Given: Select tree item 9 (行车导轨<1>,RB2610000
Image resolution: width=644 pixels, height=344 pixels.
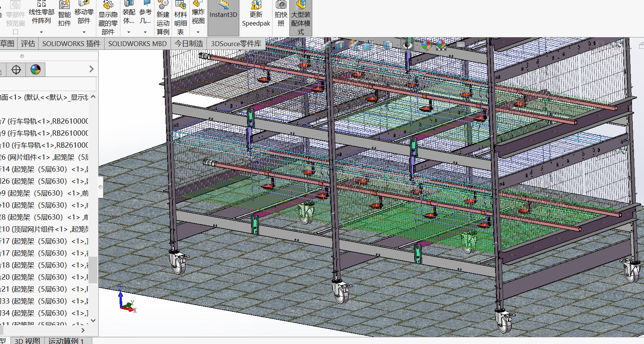Looking at the screenshot, I should point(44,133).
